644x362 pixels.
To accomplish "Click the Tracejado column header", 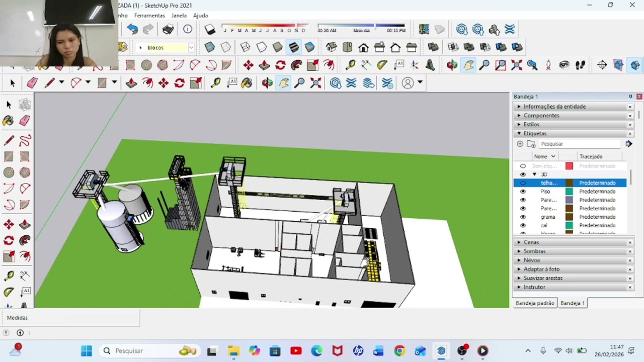I will coord(591,156).
